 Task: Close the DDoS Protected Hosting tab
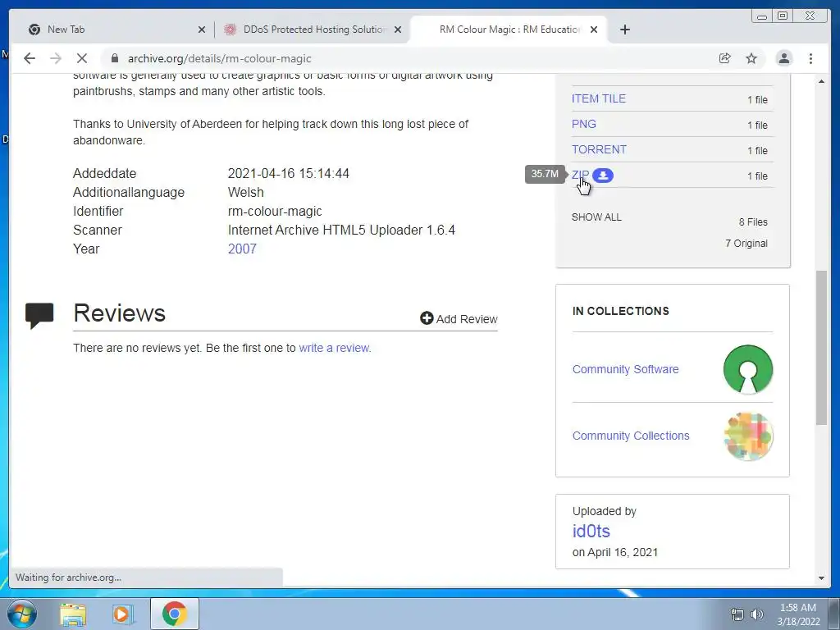398,30
